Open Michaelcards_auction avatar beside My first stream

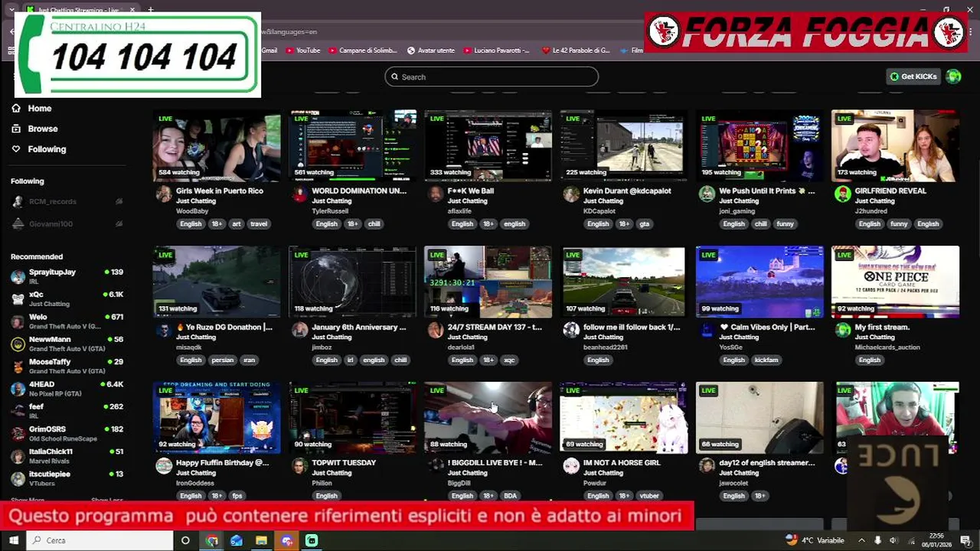842,330
